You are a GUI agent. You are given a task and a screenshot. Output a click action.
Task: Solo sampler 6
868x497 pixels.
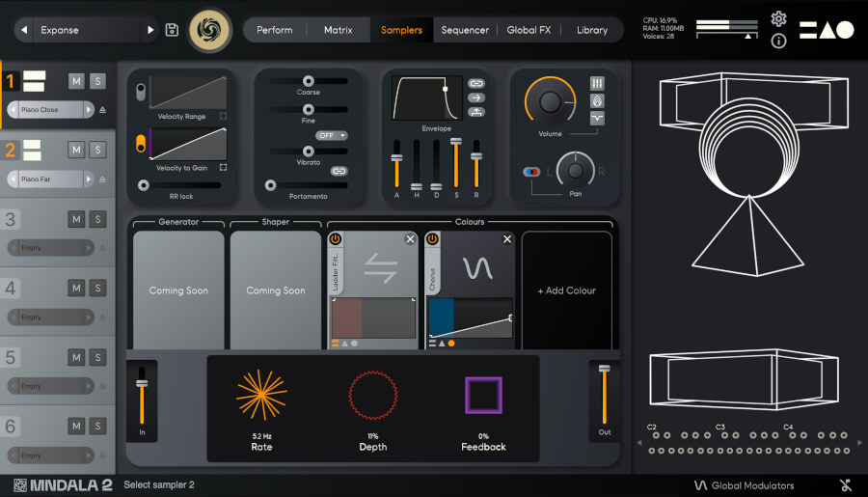coord(97,427)
